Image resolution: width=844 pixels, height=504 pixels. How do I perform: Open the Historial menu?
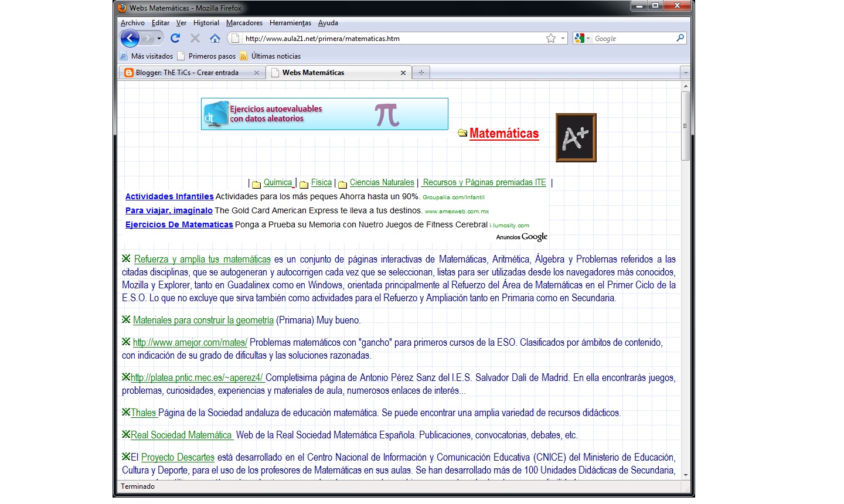pyautogui.click(x=206, y=23)
